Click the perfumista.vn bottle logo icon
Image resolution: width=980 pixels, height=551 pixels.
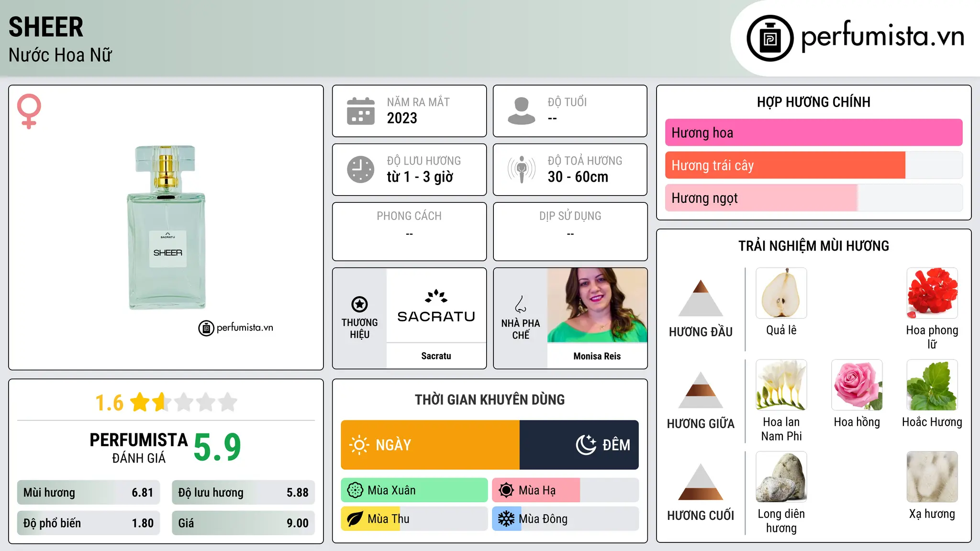pyautogui.click(x=770, y=38)
